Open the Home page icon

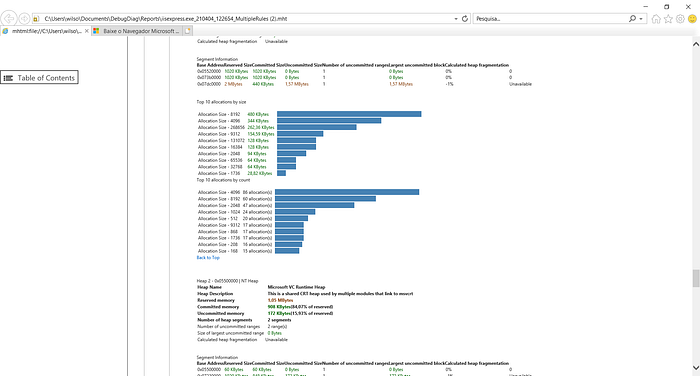click(x=656, y=19)
